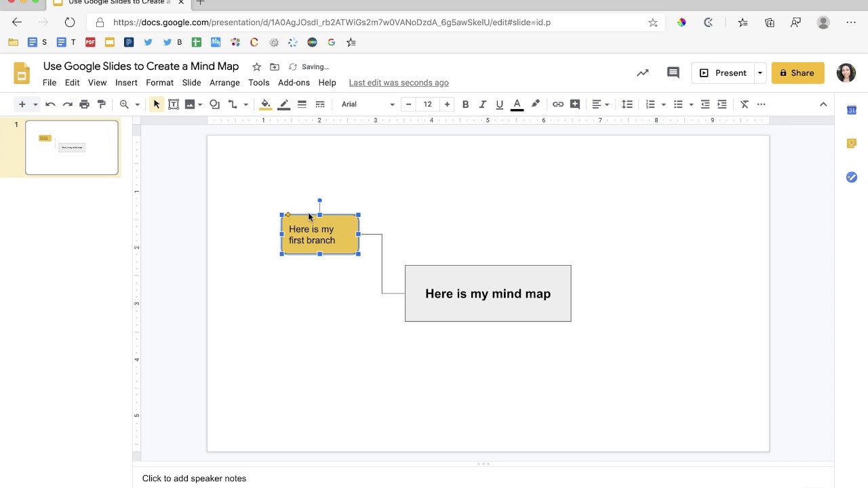The image size is (868, 488).
Task: Click the speaker notes area
Action: tap(483, 479)
